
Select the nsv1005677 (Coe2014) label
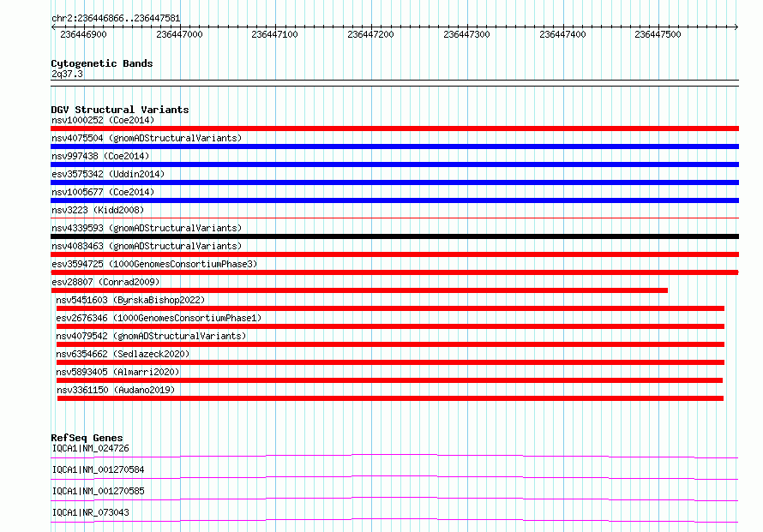point(103,192)
